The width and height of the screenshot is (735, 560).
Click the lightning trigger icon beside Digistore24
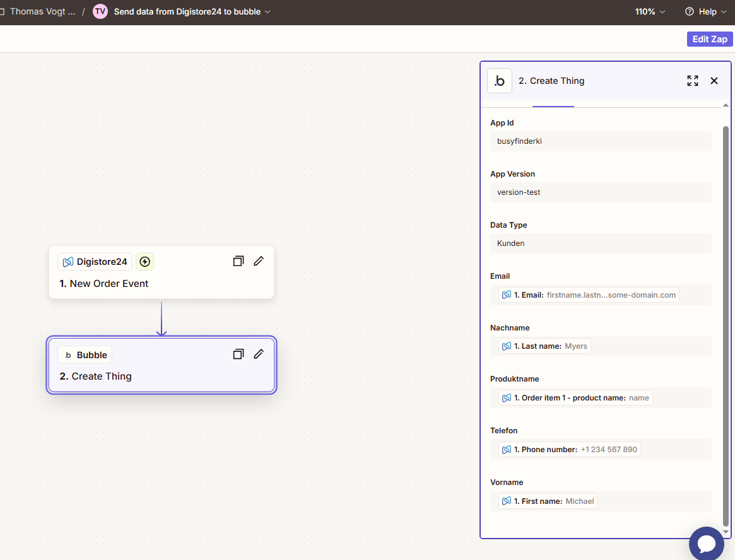(145, 262)
